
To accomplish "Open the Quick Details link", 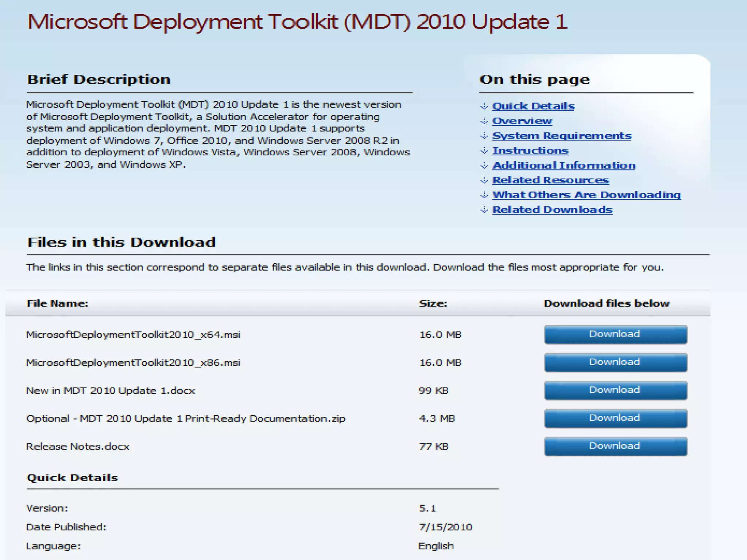I will tap(533, 106).
